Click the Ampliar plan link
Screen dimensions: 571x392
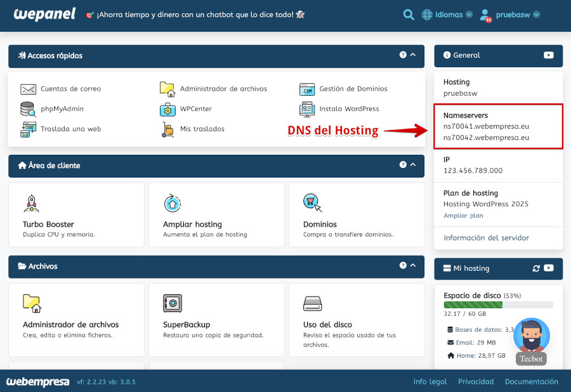463,216
